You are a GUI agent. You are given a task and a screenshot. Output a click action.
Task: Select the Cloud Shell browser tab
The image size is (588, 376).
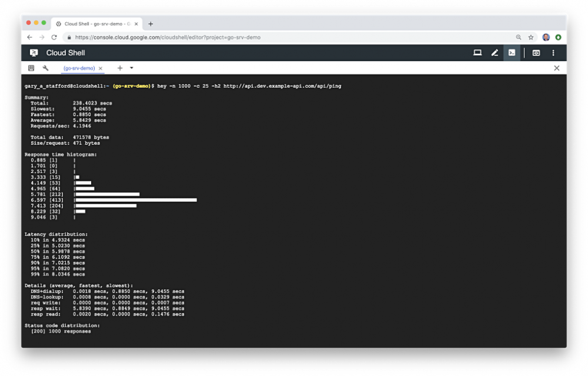(94, 24)
